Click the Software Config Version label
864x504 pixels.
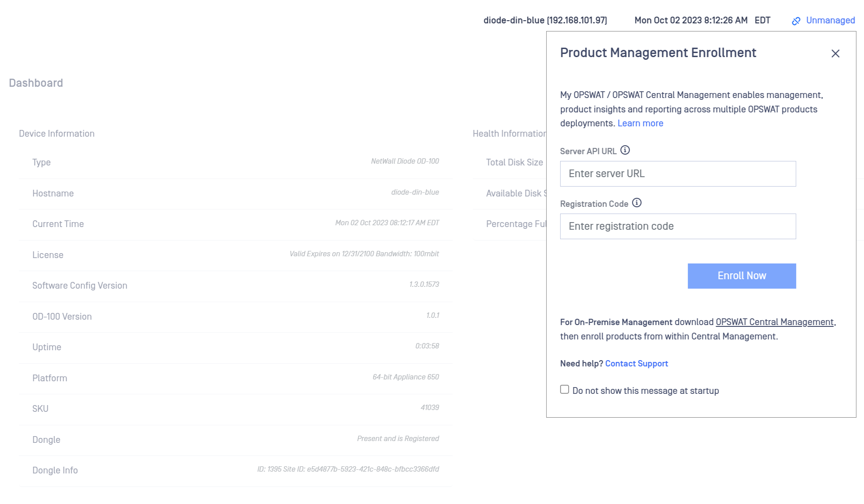pyautogui.click(x=80, y=285)
